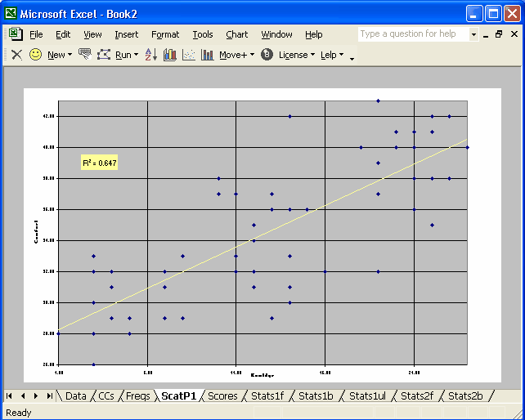Restore the workbook window inside Excel
This screenshot has height=420, width=525.
tap(499, 34)
